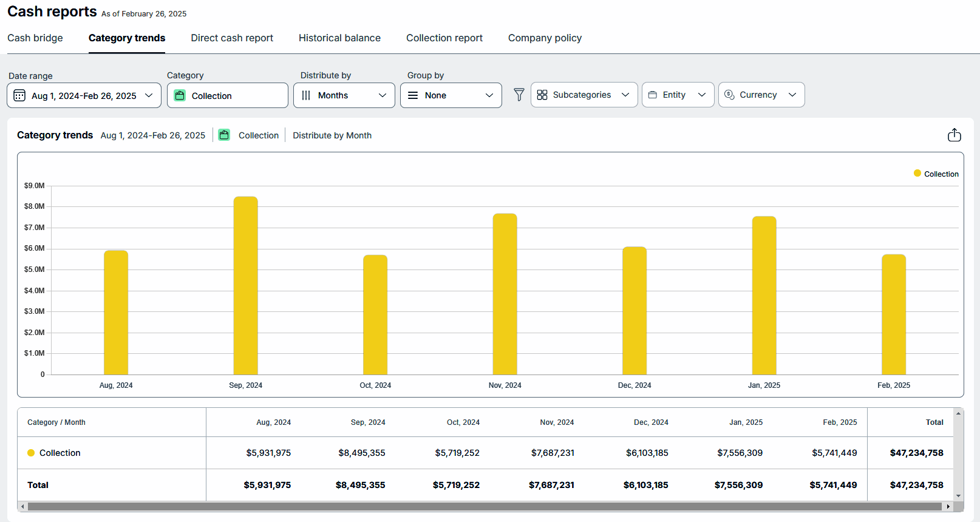
Task: Expand the Currency dropdown chevron
Action: (792, 95)
